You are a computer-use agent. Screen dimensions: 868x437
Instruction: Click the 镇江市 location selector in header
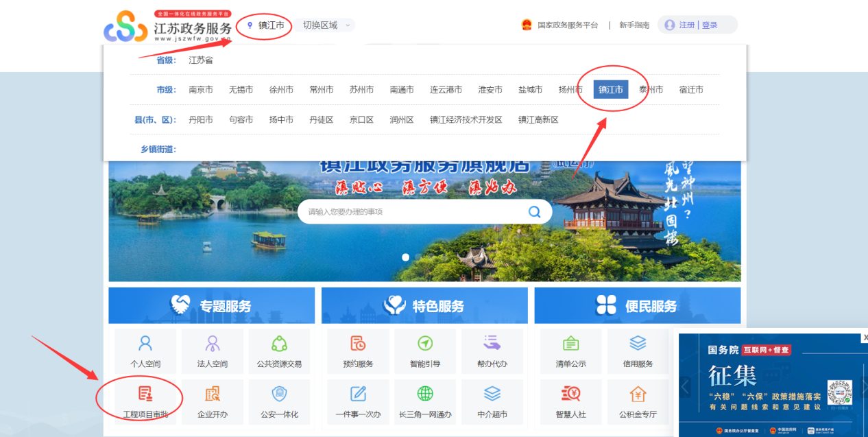(265, 25)
